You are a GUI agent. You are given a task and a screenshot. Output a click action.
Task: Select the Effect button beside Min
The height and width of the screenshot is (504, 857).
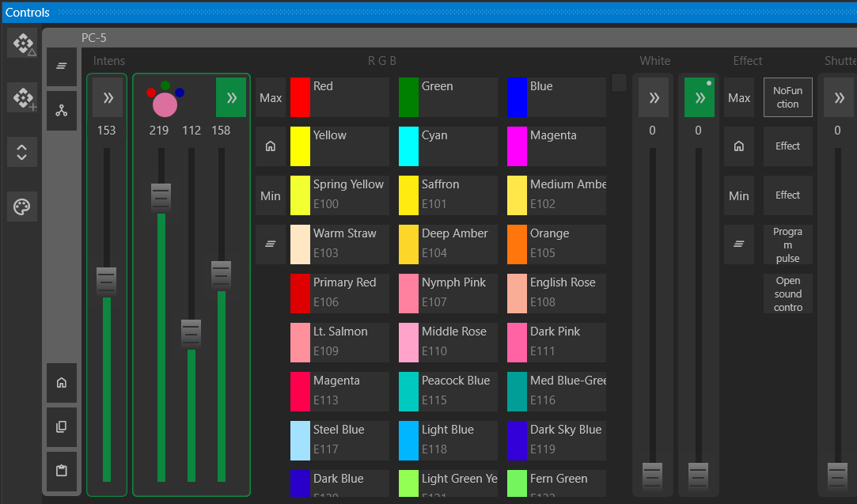pyautogui.click(x=787, y=195)
